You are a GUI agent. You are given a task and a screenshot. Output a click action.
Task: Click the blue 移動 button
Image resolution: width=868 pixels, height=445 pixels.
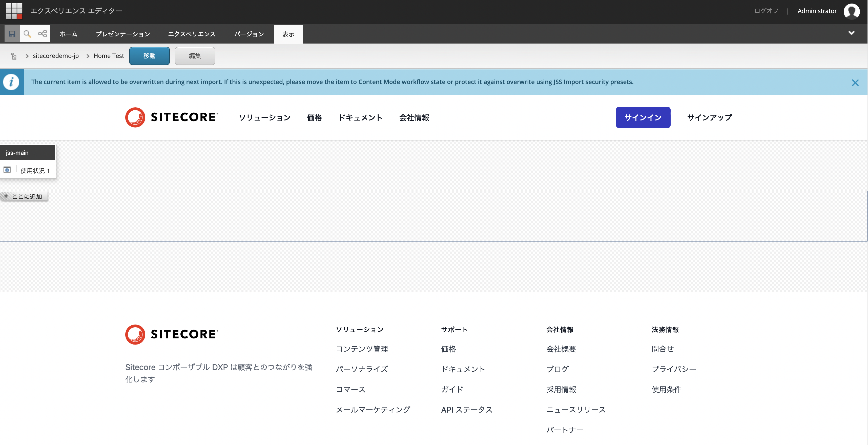[x=149, y=56]
